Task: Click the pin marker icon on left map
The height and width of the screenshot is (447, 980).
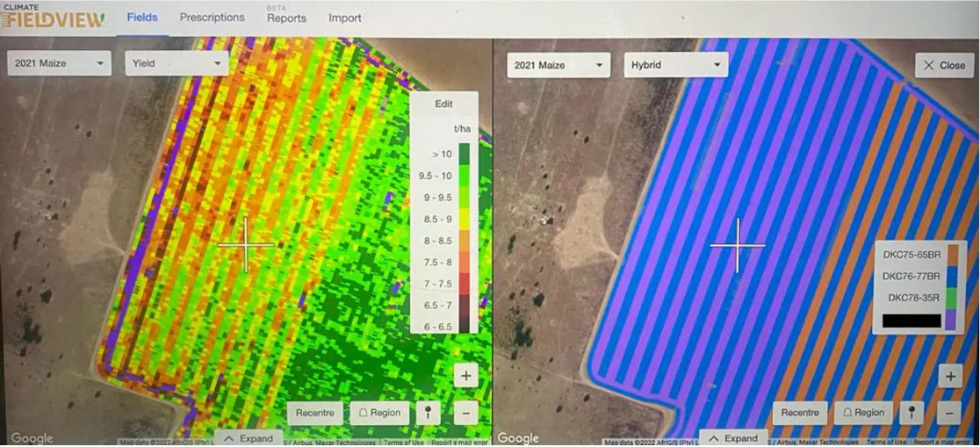Action: 427,413
